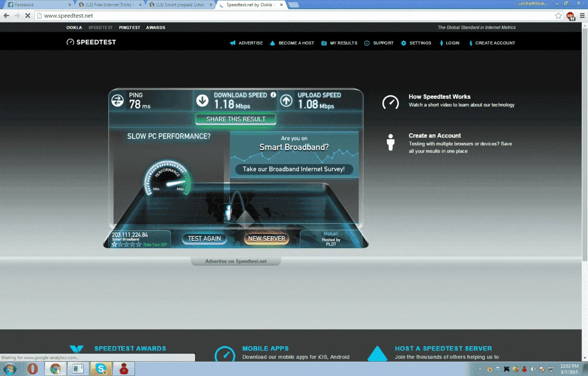Open the AWARDS top menu link
This screenshot has height=376, width=588.
pos(156,27)
